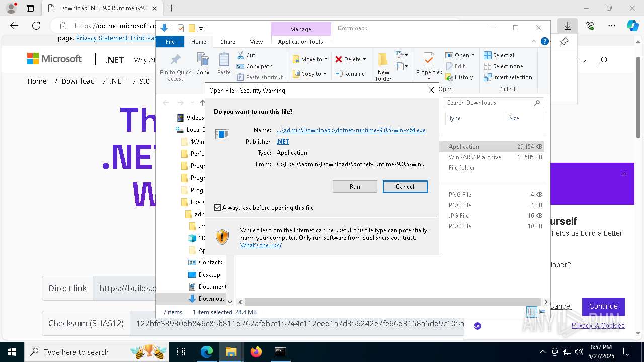Click the browser refresh icon

36,26
